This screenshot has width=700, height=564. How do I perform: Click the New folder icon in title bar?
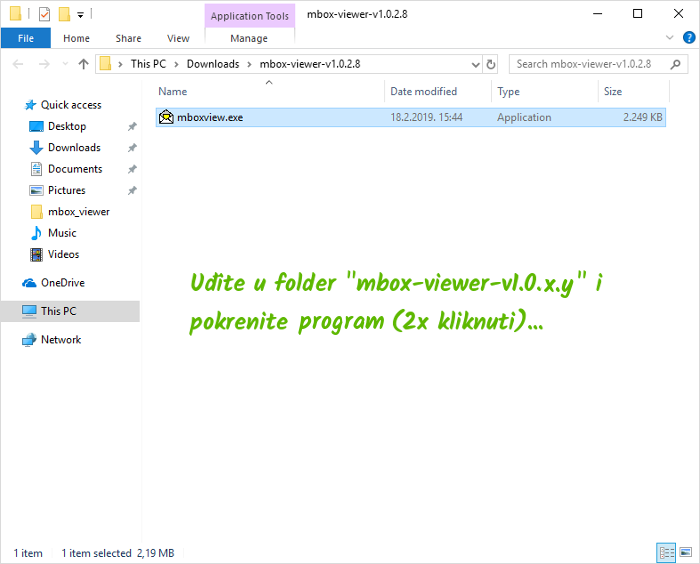(64, 14)
